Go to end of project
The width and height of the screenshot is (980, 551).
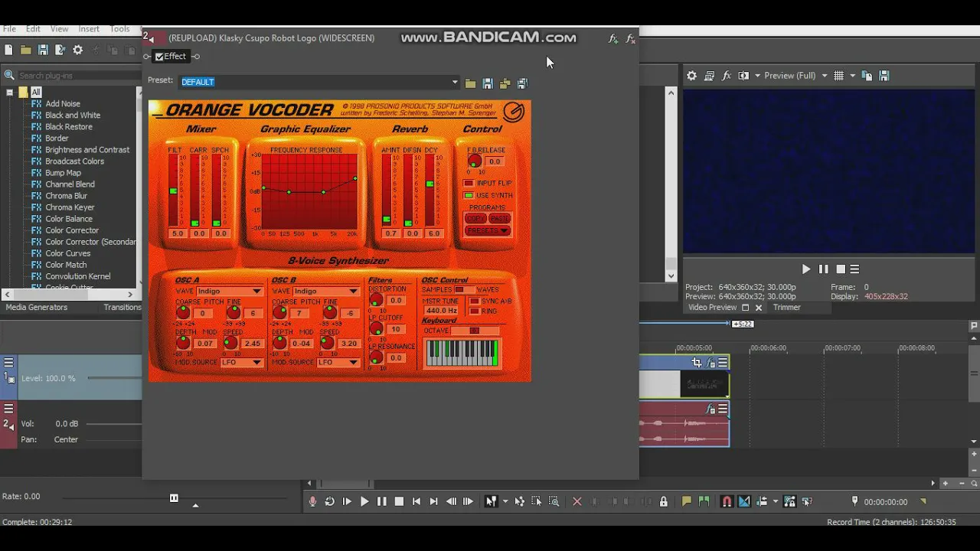click(x=433, y=501)
